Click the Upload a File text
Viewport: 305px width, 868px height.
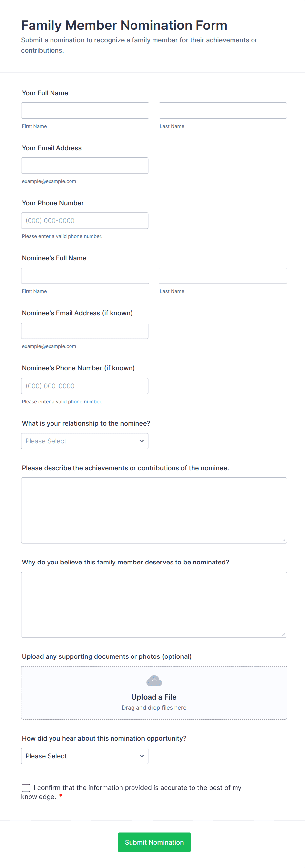pyautogui.click(x=154, y=697)
